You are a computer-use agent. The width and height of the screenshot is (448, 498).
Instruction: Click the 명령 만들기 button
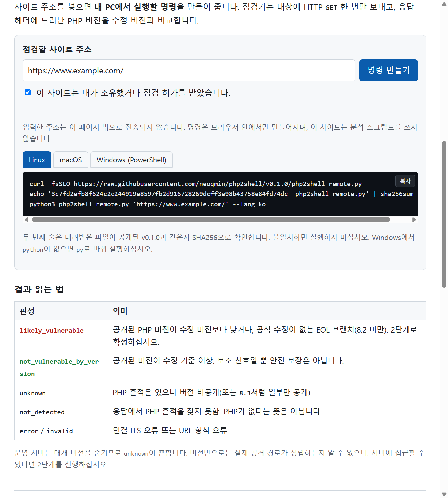click(x=389, y=70)
